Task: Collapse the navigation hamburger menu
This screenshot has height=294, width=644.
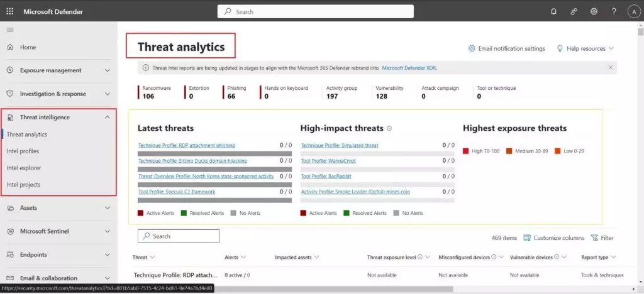Action: (x=9, y=30)
